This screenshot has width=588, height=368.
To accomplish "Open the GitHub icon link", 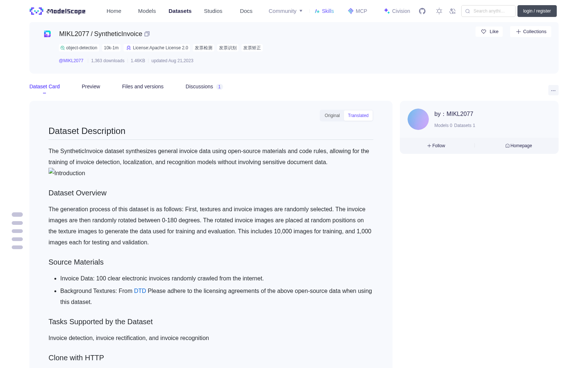I will click(422, 11).
